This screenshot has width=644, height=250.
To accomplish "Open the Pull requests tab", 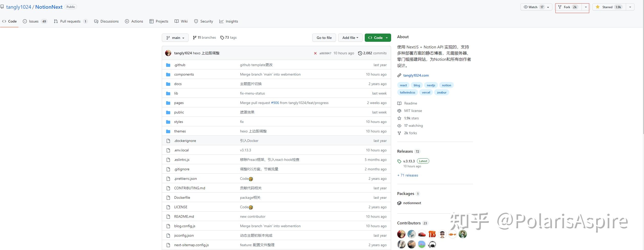I will [71, 21].
